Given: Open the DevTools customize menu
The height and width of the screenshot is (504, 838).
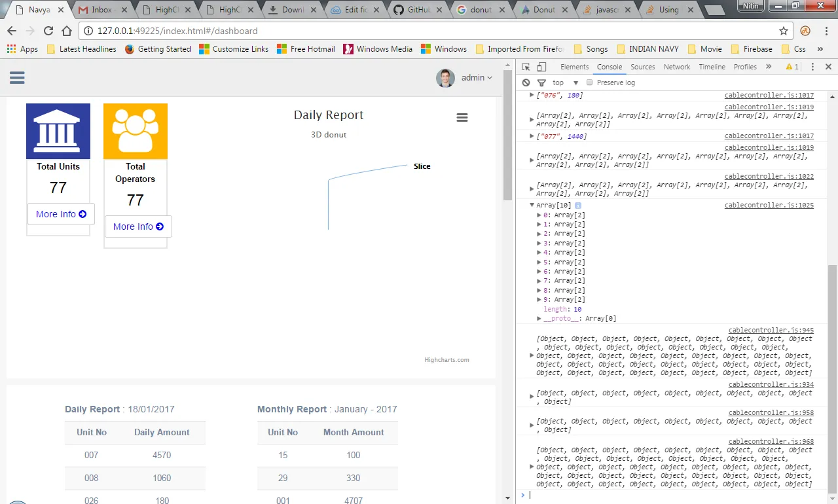Looking at the screenshot, I should (x=813, y=67).
